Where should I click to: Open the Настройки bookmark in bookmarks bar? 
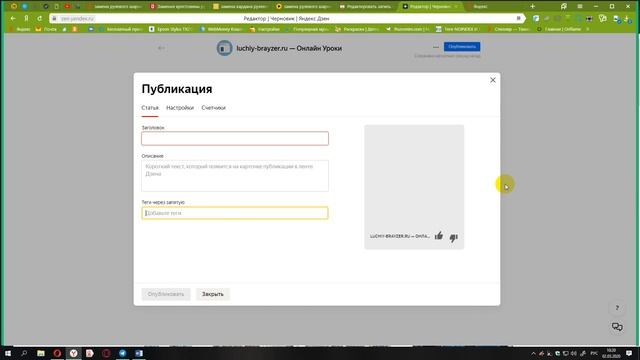264,29
